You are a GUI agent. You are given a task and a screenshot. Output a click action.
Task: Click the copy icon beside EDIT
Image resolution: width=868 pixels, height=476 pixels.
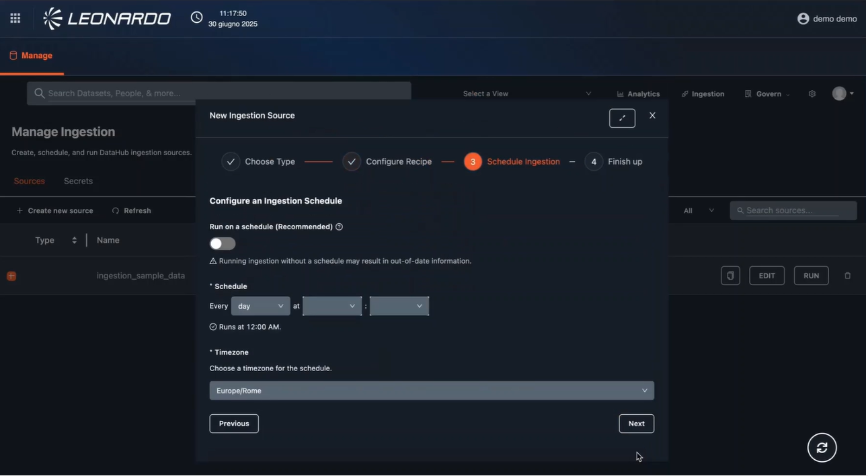click(x=730, y=276)
